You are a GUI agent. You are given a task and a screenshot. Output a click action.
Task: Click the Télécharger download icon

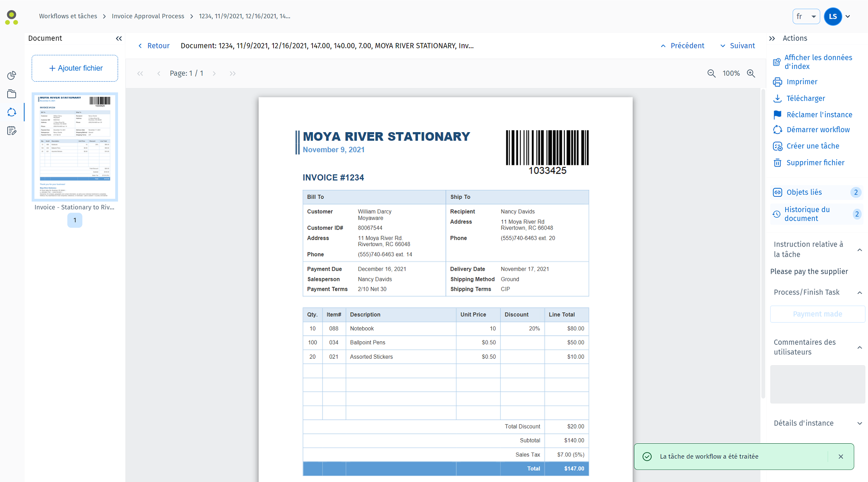coord(777,99)
